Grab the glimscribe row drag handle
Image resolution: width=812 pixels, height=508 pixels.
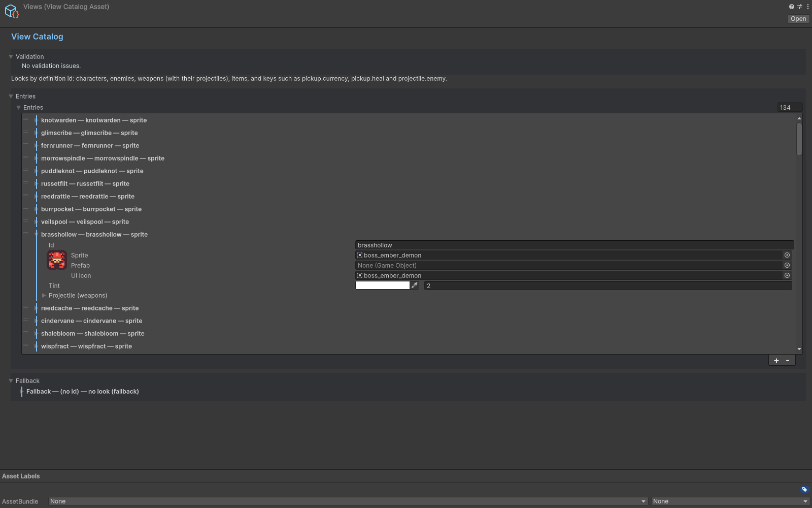pyautogui.click(x=26, y=133)
